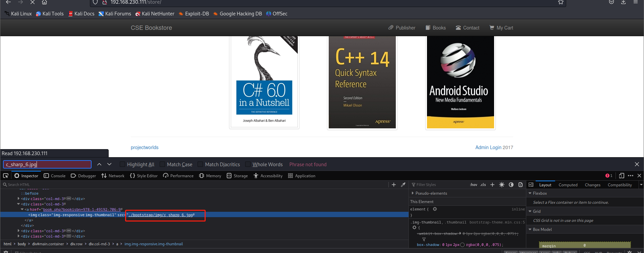This screenshot has height=253, width=644.
Task: Open the Style Editor tab
Action: [144, 176]
